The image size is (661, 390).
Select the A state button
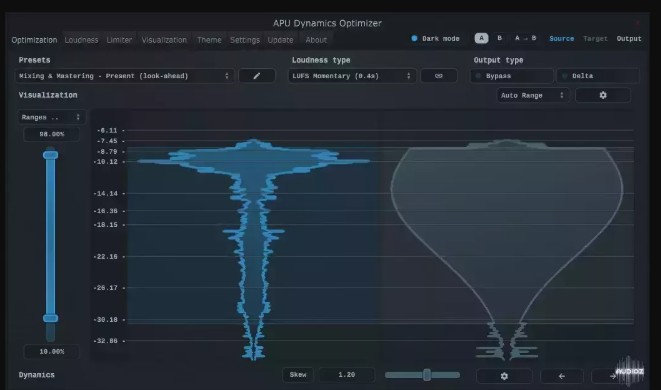click(481, 38)
